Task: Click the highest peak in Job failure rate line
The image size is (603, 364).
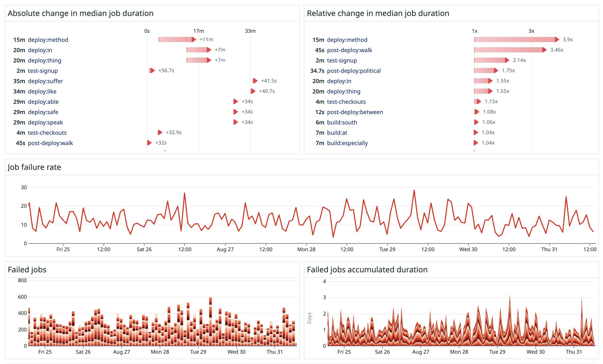Action: (x=415, y=190)
